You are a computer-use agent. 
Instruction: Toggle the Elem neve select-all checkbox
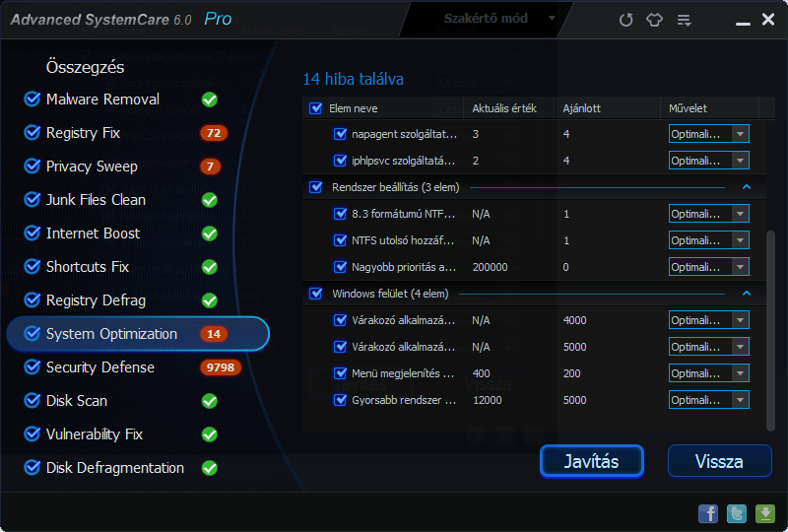coord(315,108)
